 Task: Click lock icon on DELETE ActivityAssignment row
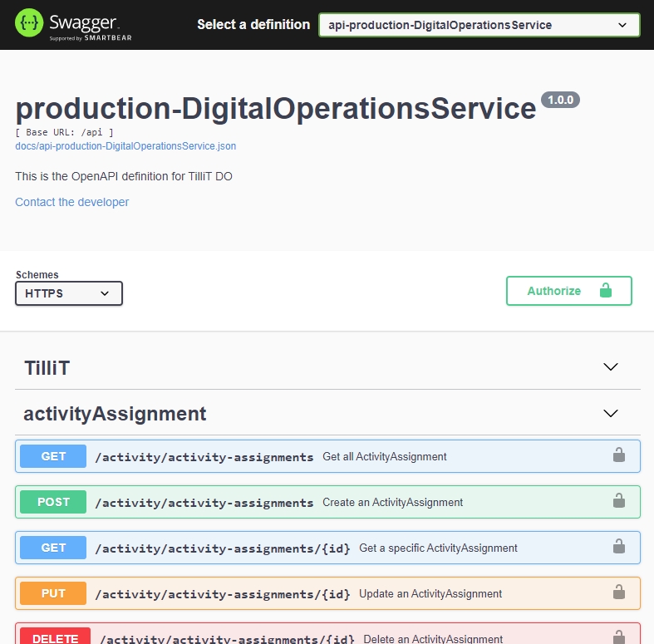[x=618, y=637]
